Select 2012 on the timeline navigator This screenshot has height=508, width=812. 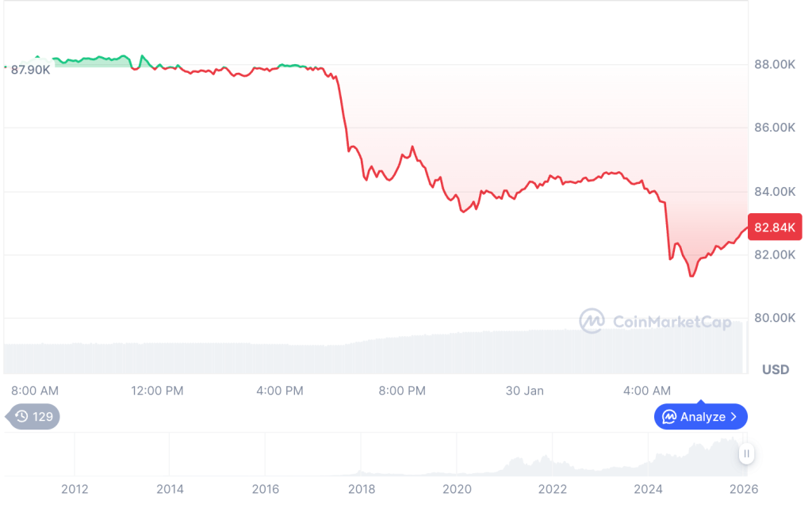click(75, 489)
